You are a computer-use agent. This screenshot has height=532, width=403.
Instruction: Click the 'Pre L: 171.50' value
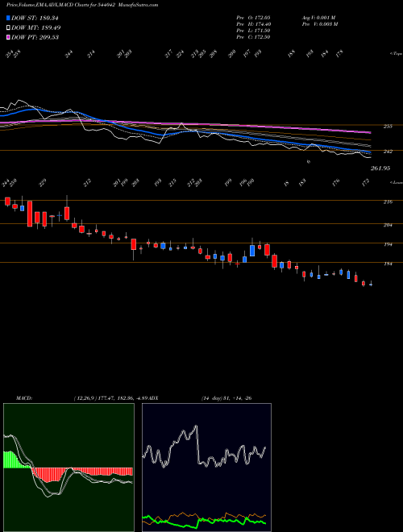253,30
